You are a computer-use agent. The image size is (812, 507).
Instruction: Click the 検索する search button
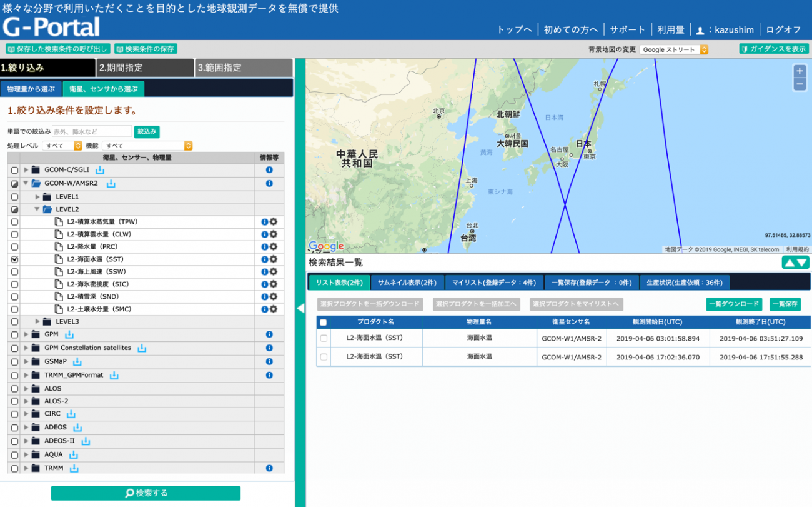(x=146, y=493)
